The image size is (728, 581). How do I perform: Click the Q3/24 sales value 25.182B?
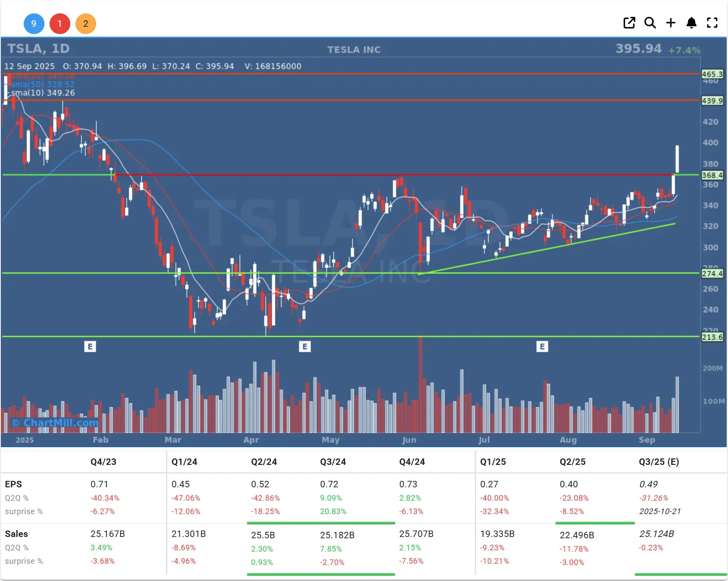coord(337,535)
